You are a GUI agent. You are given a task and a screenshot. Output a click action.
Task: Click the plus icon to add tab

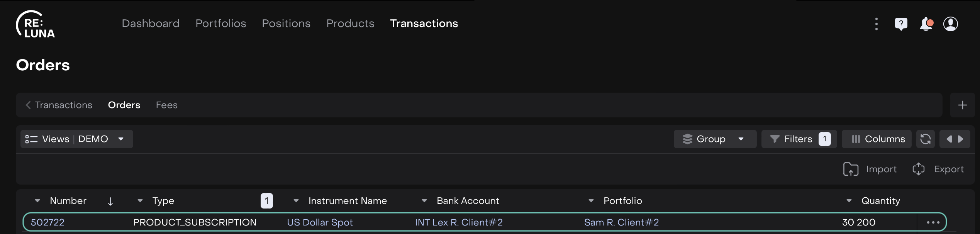click(x=962, y=105)
